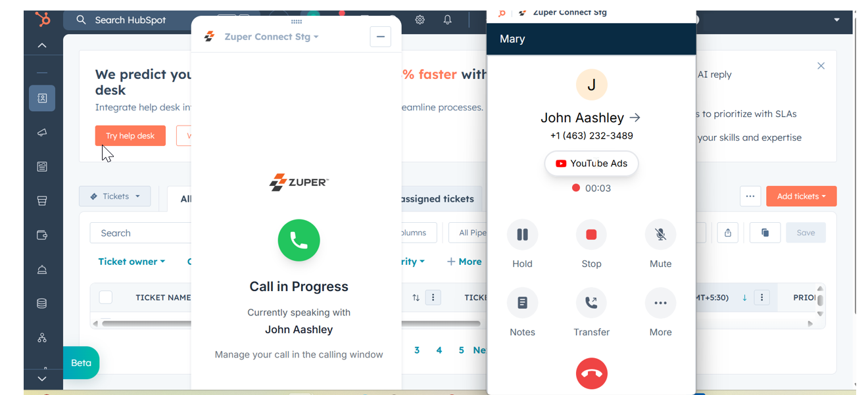Viewport: 868px width, 395px height.
Task: Open John Aashley contact arrow
Action: (635, 118)
